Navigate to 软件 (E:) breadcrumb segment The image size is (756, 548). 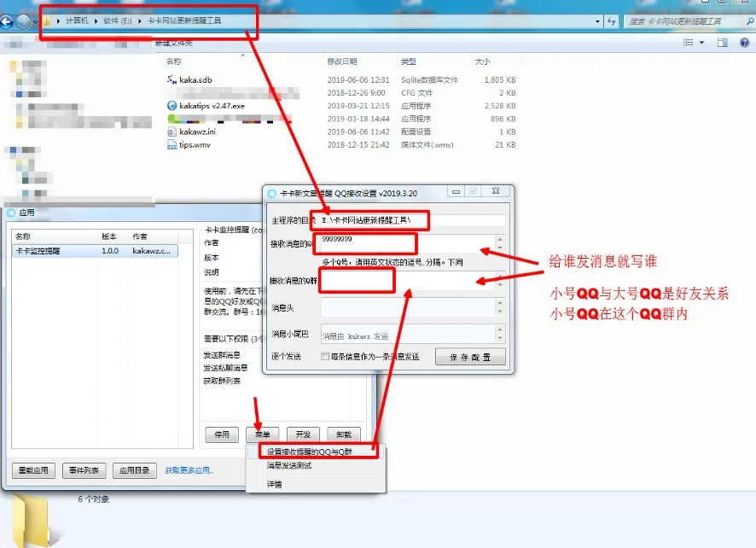(x=118, y=20)
